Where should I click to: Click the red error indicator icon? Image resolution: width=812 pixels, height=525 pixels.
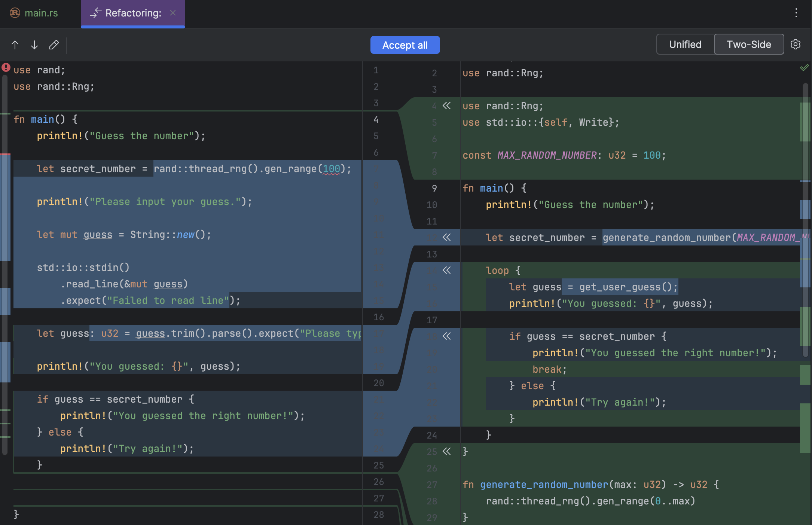click(x=6, y=68)
